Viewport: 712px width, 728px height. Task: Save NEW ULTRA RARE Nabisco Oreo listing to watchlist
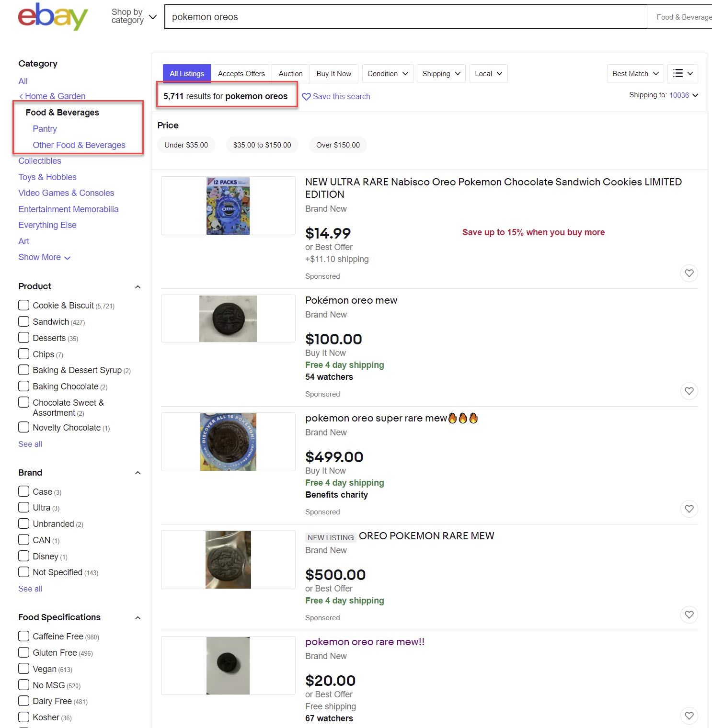(689, 273)
